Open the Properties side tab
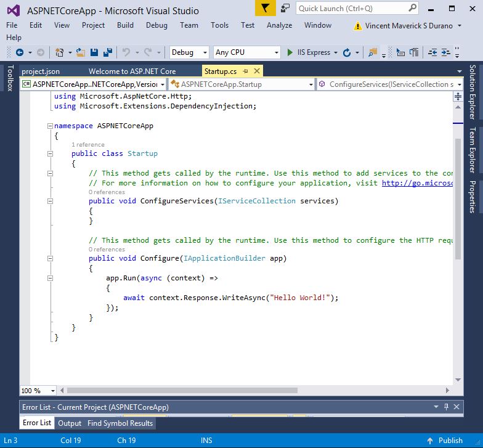This screenshot has width=483, height=448. point(472,197)
